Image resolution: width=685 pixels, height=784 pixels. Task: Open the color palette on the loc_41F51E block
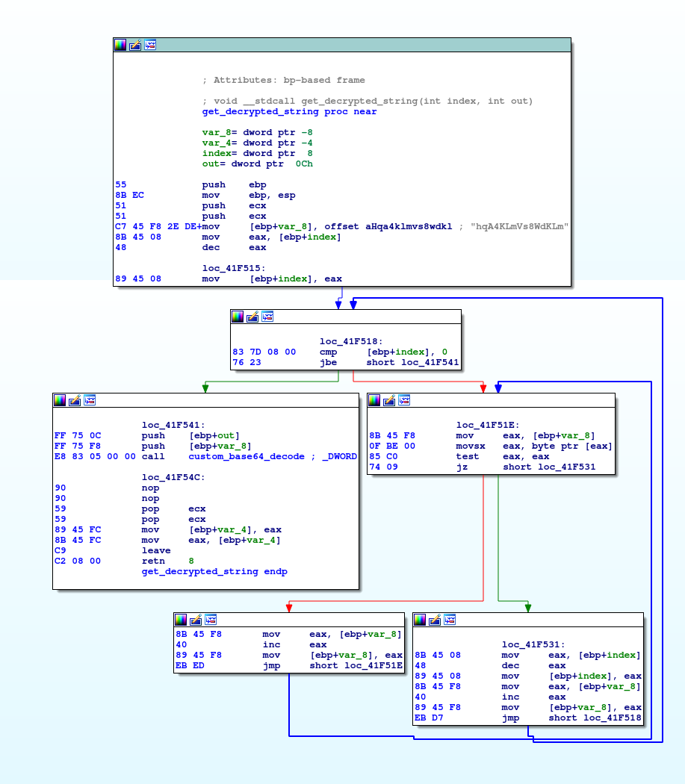coord(374,400)
